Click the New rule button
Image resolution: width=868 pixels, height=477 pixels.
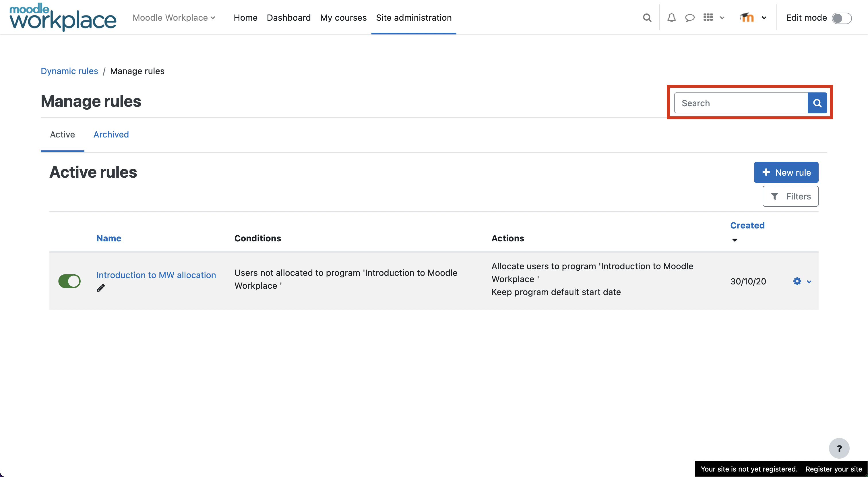(x=786, y=172)
